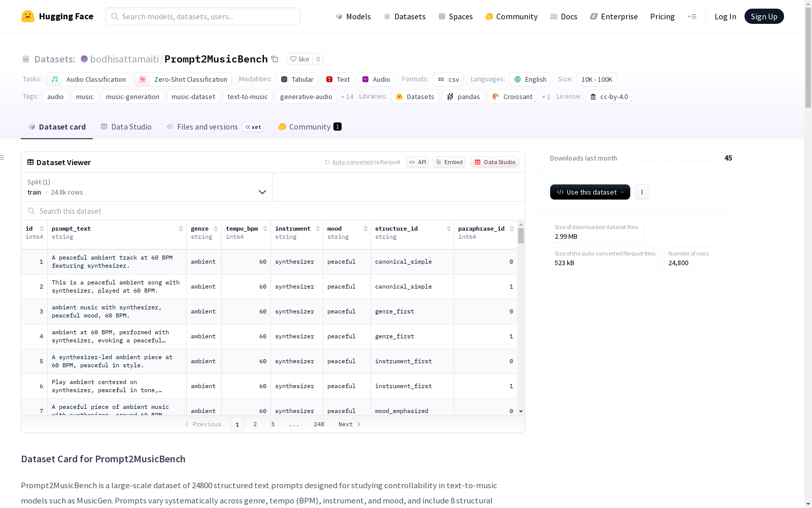812x508 pixels.
Task: Expand the +14 more tags
Action: point(347,97)
